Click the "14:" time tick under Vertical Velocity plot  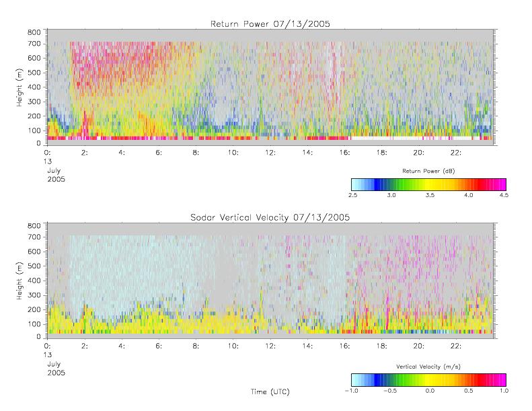coord(307,346)
